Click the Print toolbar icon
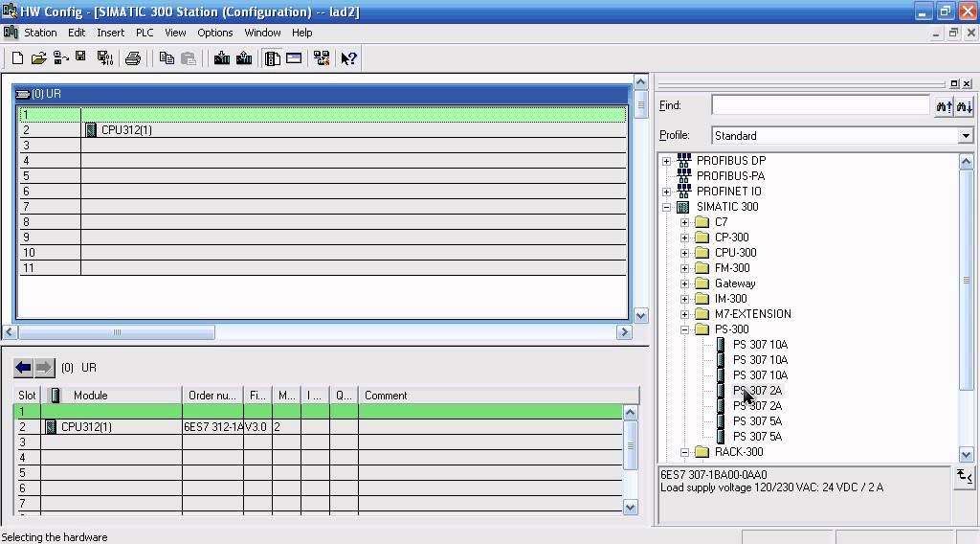The width and height of the screenshot is (980, 544). click(x=132, y=58)
